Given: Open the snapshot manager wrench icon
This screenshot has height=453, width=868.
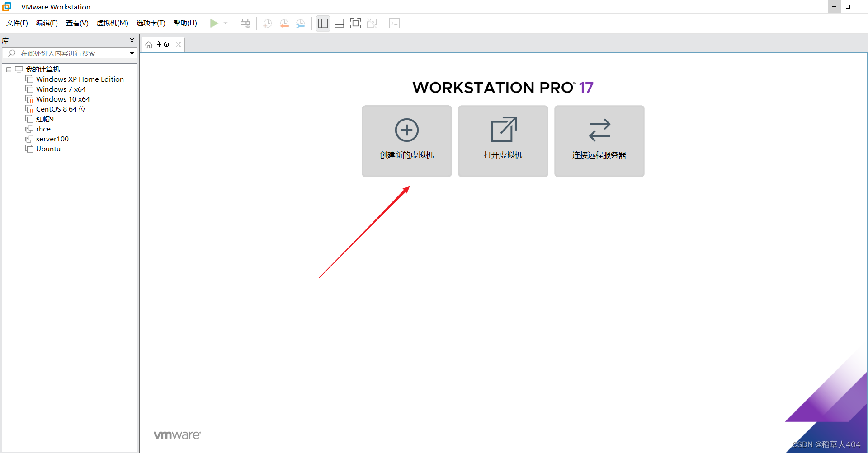Looking at the screenshot, I should click(x=301, y=23).
